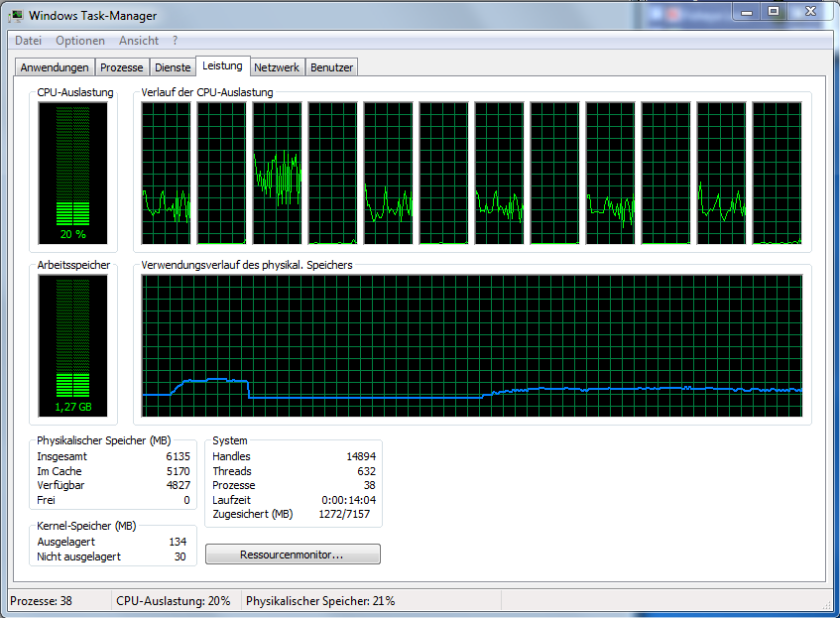
Task: Select the Leistung tab
Action: (x=222, y=66)
